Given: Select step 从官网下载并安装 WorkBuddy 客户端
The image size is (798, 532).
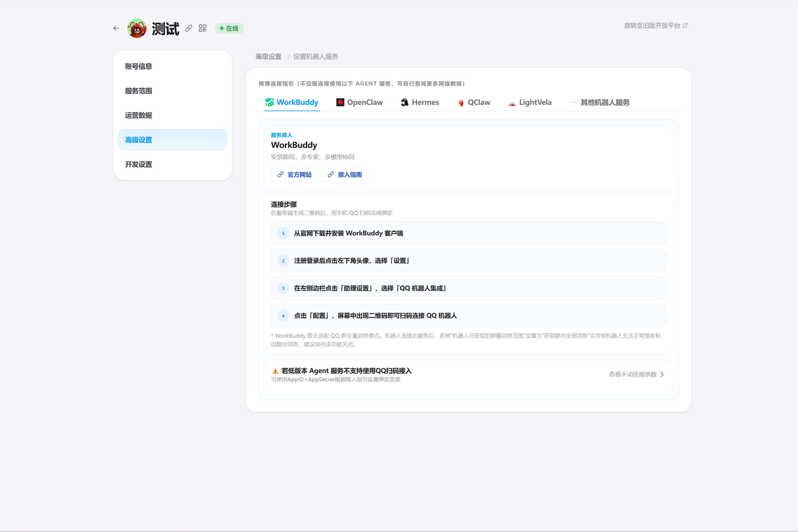Looking at the screenshot, I should point(468,233).
